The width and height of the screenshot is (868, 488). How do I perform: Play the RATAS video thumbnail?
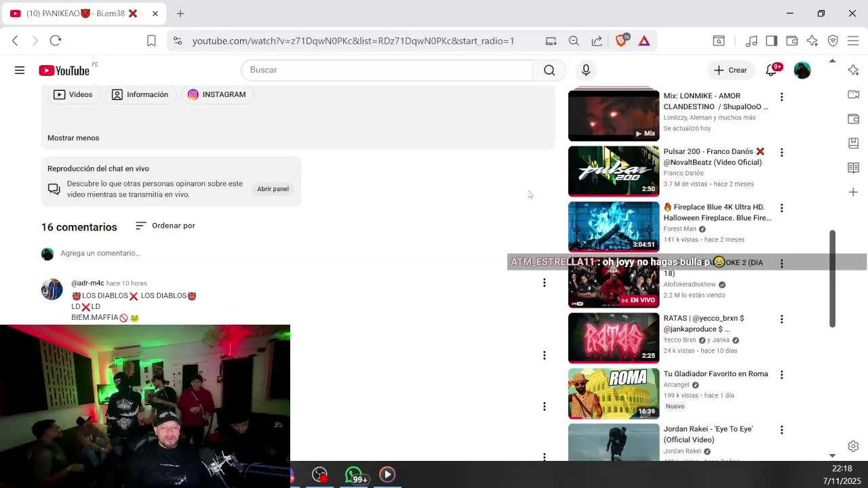tap(614, 338)
